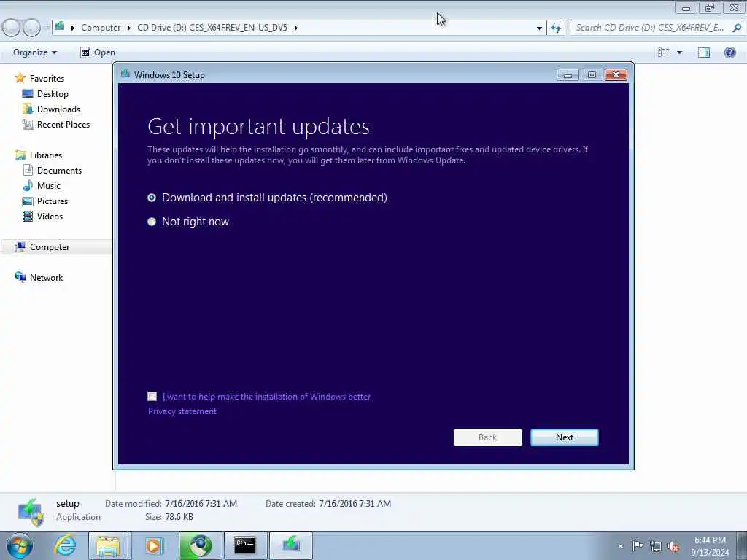Open the Organize menu in Explorer
Screen dimensions: 747x560
(x=35, y=52)
